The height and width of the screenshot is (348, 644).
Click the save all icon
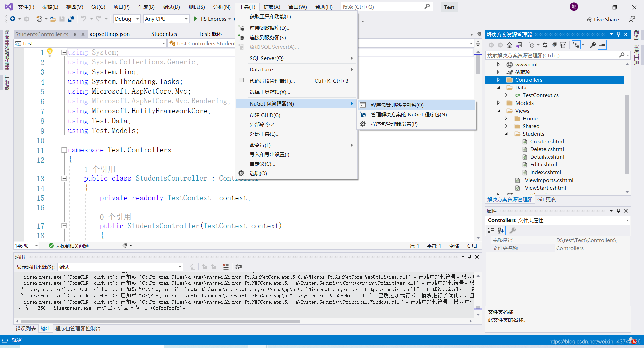coord(71,19)
